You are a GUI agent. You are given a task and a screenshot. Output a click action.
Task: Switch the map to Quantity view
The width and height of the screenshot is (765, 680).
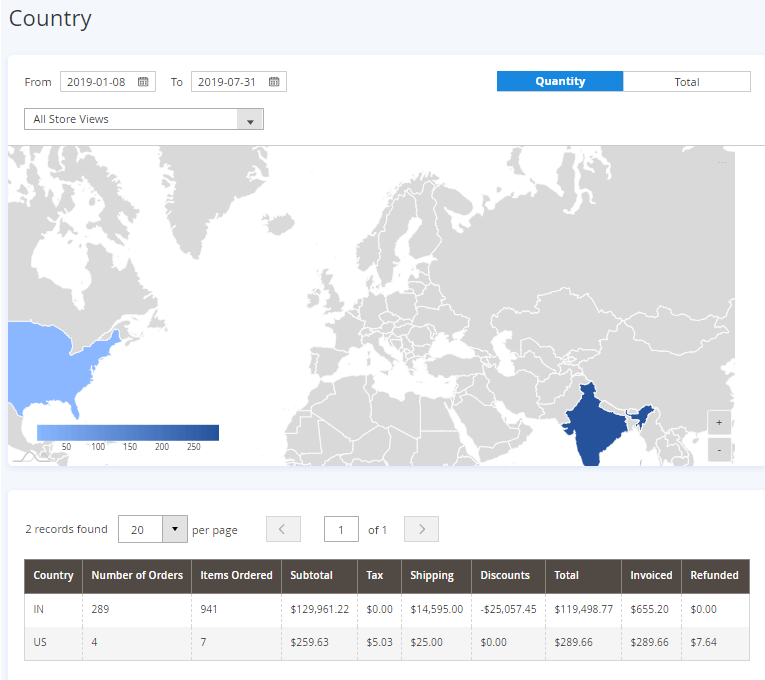(x=560, y=82)
